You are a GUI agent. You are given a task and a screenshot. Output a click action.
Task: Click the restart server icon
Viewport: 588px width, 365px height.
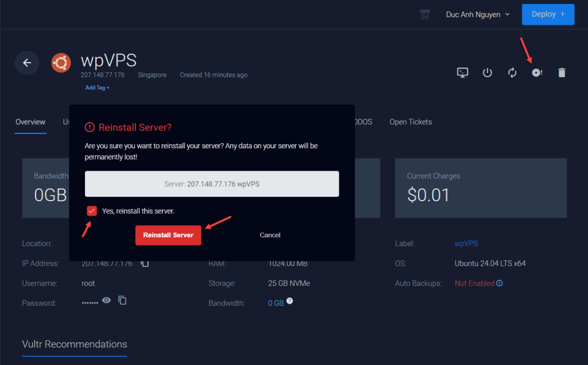[x=512, y=72]
